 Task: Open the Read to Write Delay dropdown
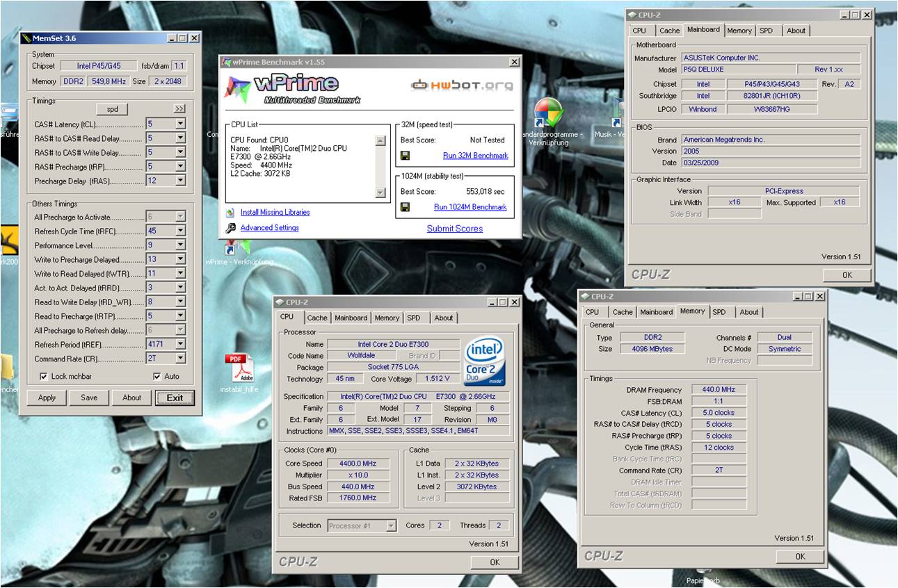180,302
